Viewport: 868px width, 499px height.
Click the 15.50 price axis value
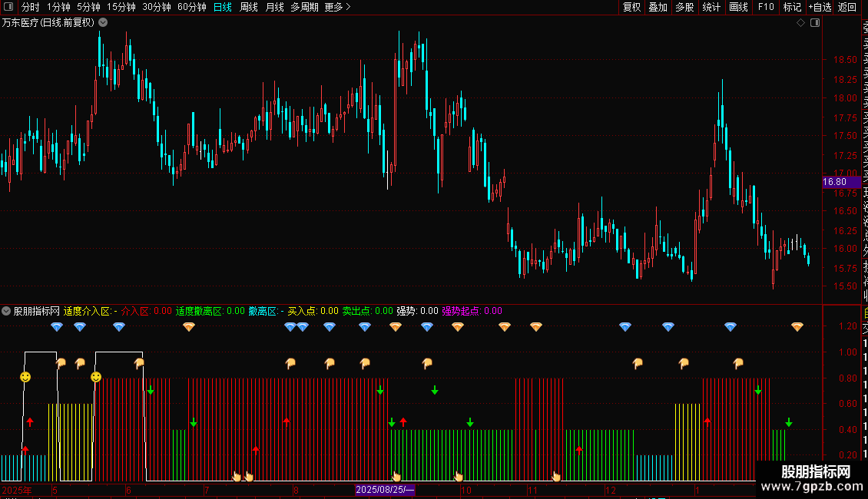click(x=845, y=286)
